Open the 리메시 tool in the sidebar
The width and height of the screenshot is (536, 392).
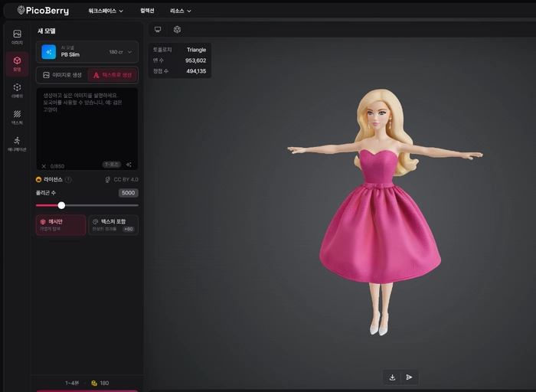tap(17, 90)
